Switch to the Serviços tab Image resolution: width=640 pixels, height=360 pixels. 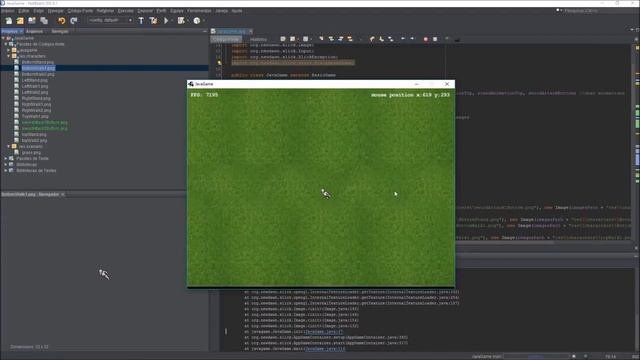60,31
